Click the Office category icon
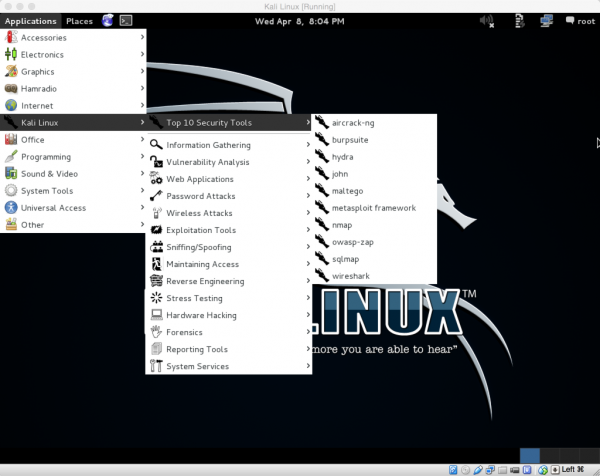600x476 pixels. click(11, 139)
